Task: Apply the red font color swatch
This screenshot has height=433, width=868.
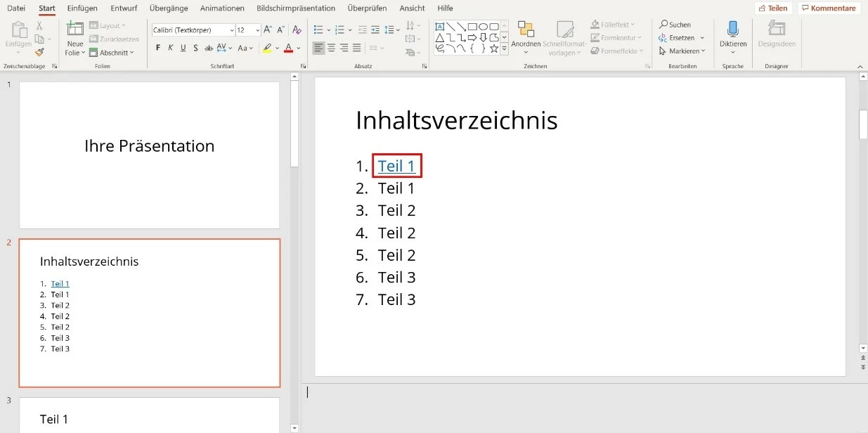Action: point(287,48)
